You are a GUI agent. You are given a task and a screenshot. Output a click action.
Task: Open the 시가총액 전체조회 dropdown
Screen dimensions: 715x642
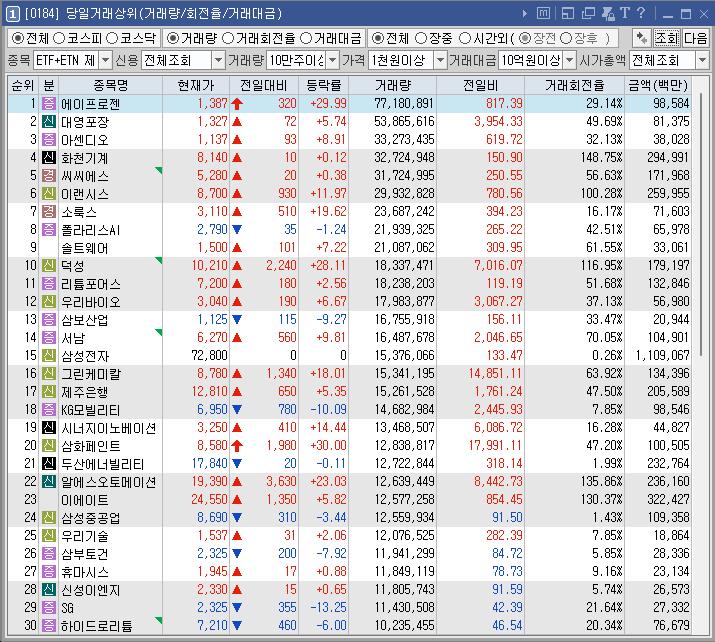tap(702, 60)
